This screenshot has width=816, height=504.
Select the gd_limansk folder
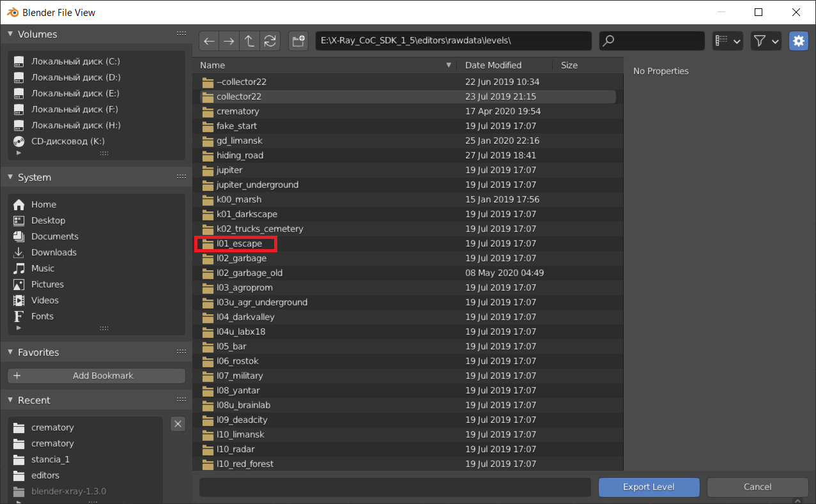[408, 141]
